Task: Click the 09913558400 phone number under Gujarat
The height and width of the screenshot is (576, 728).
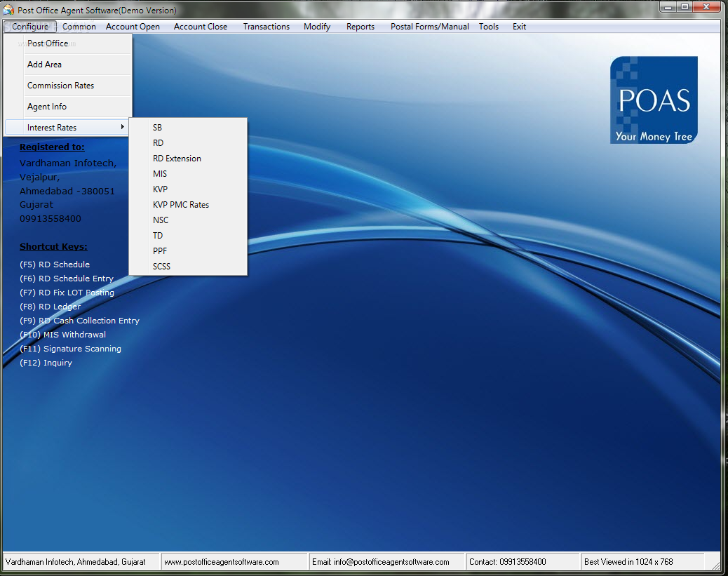Action: pyautogui.click(x=50, y=218)
